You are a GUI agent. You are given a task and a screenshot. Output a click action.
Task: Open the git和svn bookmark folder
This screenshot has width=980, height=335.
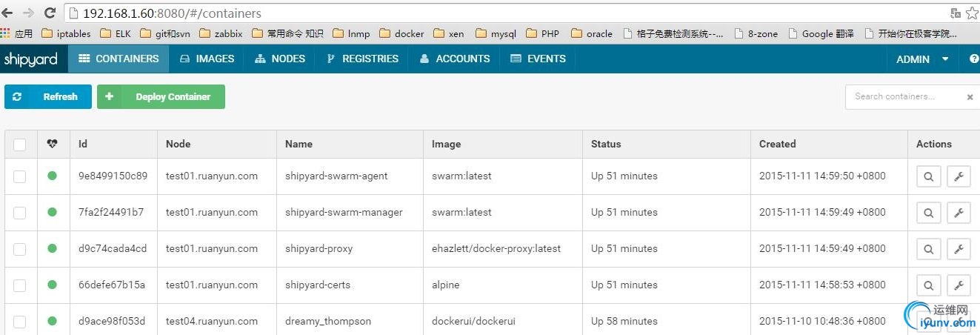164,33
